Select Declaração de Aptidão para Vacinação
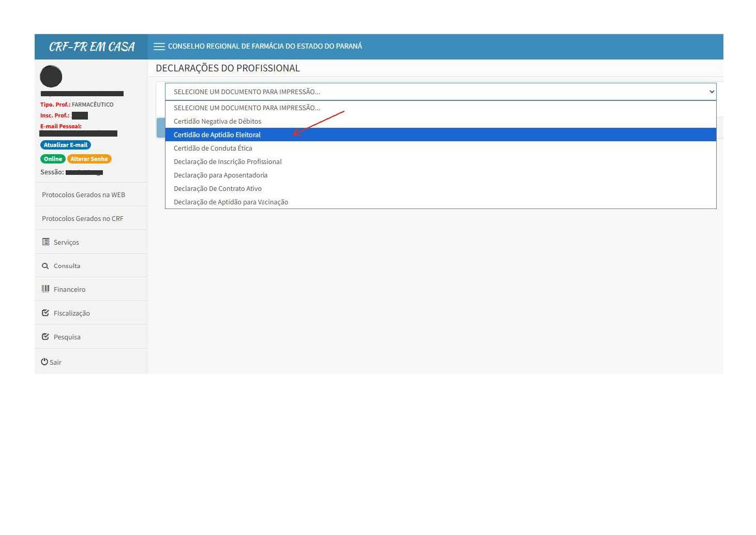The width and height of the screenshot is (756, 535). click(231, 202)
